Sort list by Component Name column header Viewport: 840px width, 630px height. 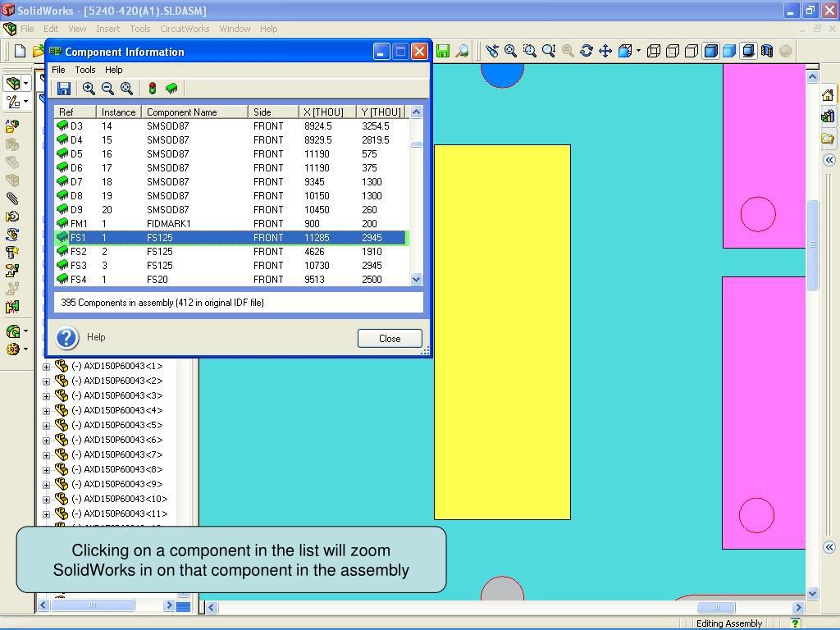coord(194,112)
